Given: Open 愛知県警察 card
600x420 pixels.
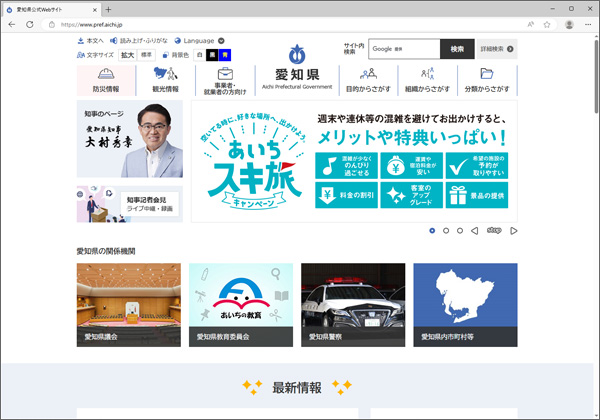Looking at the screenshot, I should point(353,305).
